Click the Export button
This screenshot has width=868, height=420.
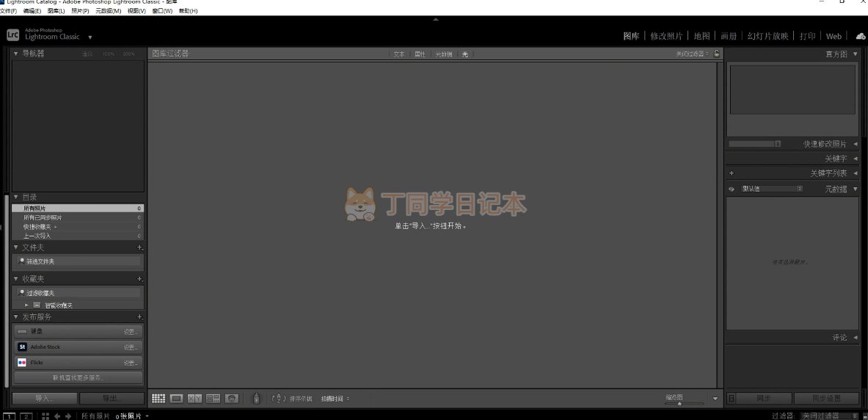click(x=112, y=399)
